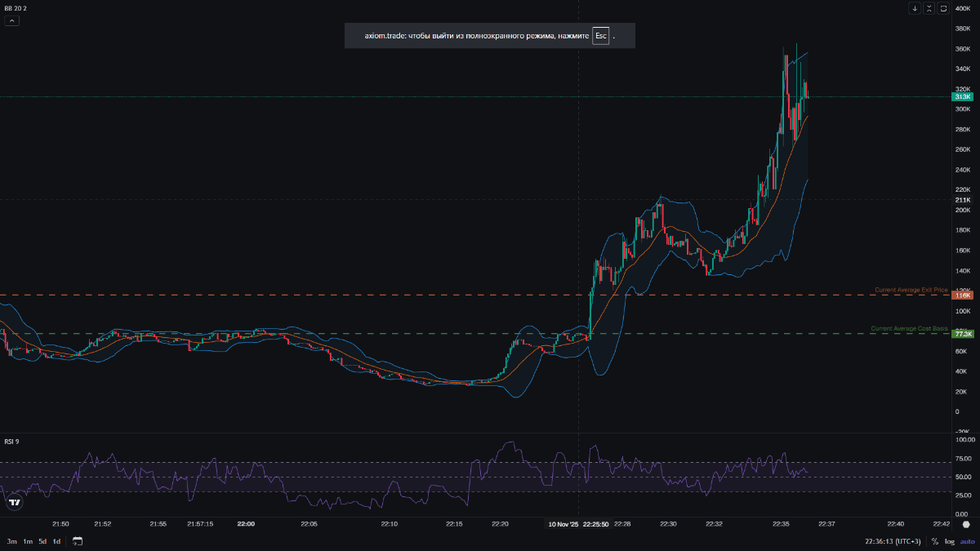This screenshot has height=551, width=980.
Task: Click the collapse pane chevrons icon
Action: (x=929, y=8)
